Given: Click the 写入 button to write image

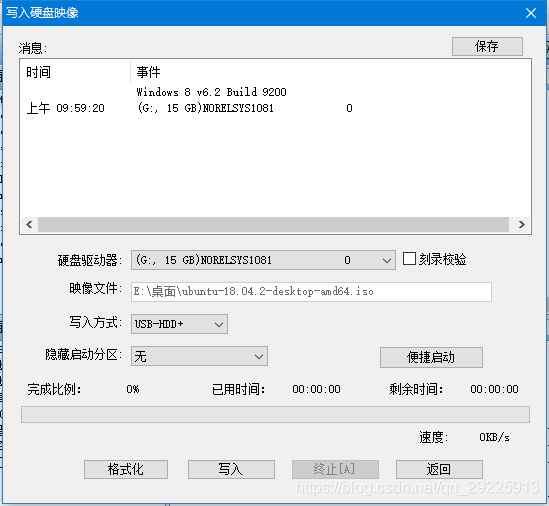Looking at the screenshot, I should tap(231, 469).
